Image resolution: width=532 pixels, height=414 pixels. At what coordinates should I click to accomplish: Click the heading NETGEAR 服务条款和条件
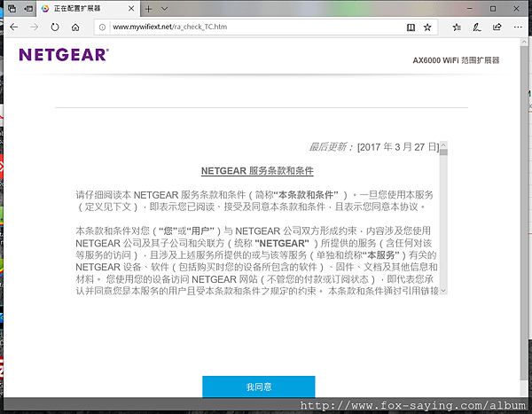coord(257,171)
